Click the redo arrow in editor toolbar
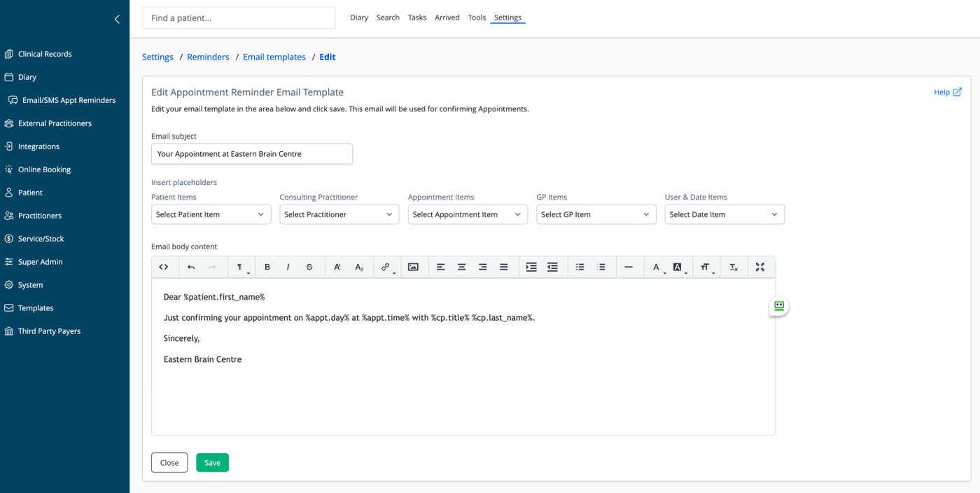This screenshot has width=980, height=493. pyautogui.click(x=212, y=267)
